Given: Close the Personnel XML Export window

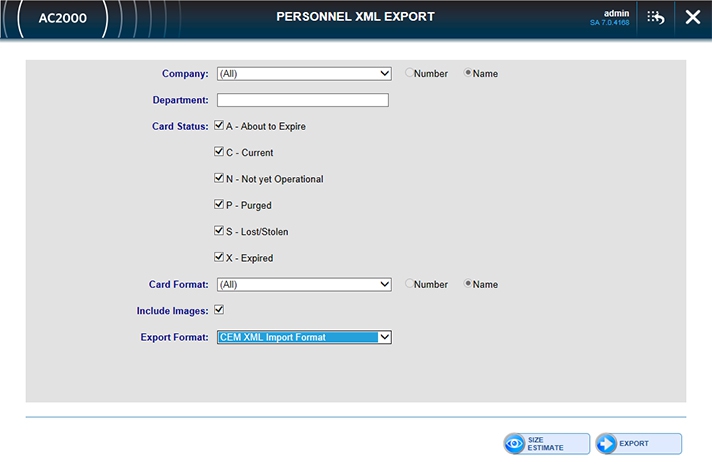Looking at the screenshot, I should [693, 17].
